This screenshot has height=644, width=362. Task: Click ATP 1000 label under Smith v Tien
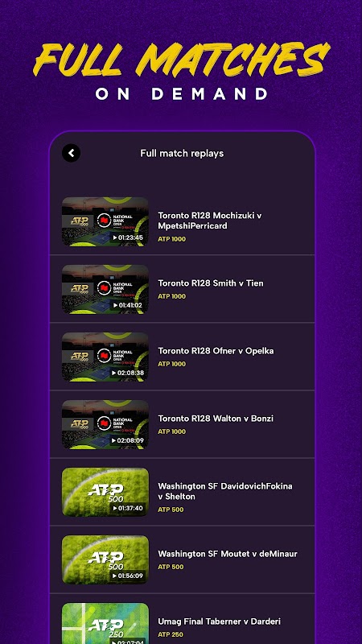click(x=171, y=296)
